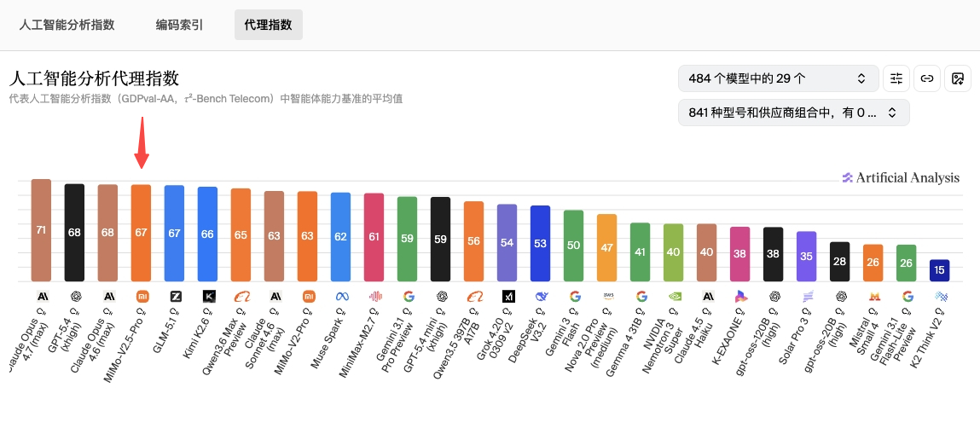Select the 代理指数 tab
The image size is (980, 428).
[x=268, y=25]
